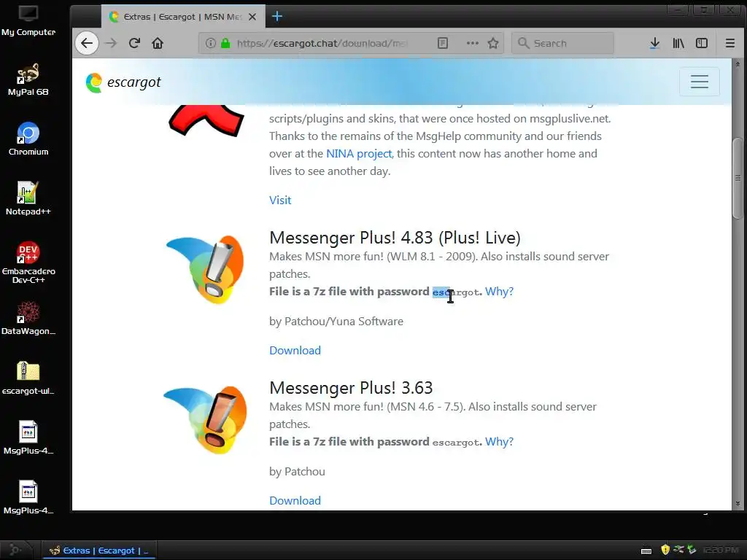747x560 pixels.
Task: Click the escargot logo in header
Action: 123,82
